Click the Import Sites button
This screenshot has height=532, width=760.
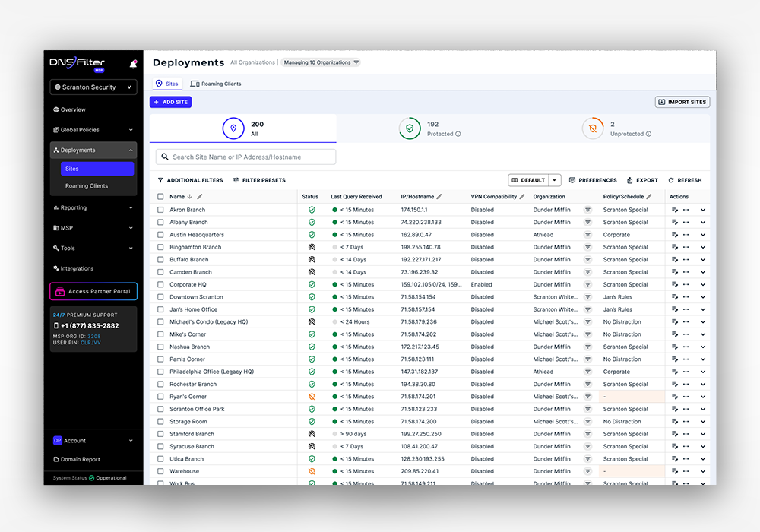(x=683, y=103)
